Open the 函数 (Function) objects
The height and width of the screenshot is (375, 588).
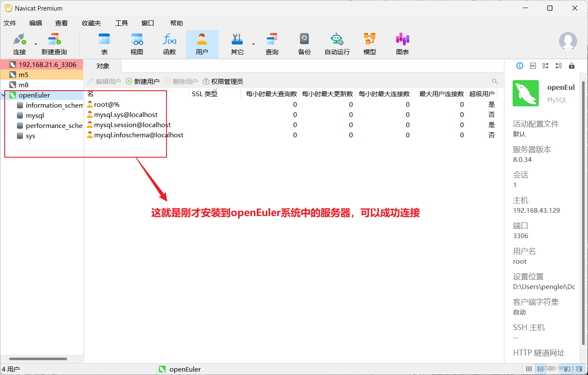(169, 44)
